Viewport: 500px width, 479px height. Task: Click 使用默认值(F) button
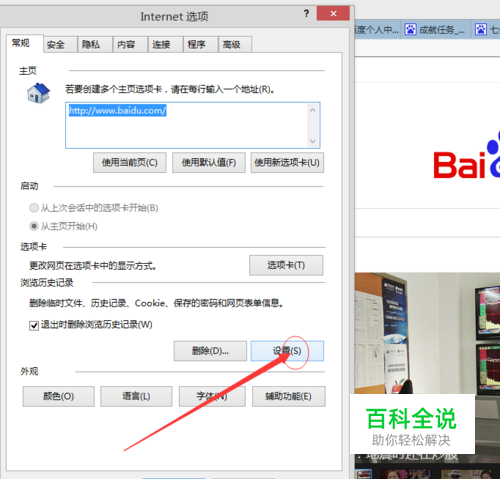click(209, 163)
